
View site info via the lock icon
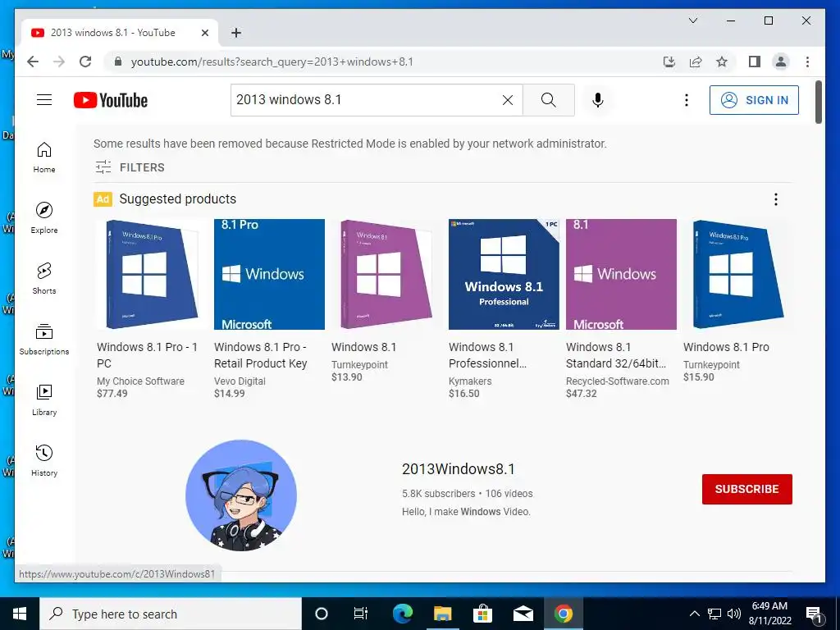coord(118,62)
